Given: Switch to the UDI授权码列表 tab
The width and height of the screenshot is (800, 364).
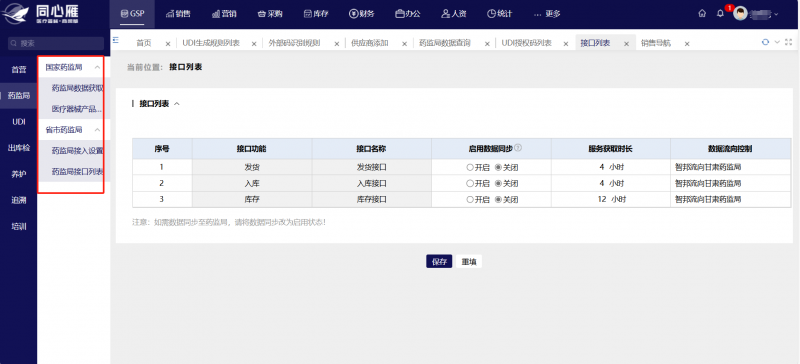Looking at the screenshot, I should click(527, 43).
